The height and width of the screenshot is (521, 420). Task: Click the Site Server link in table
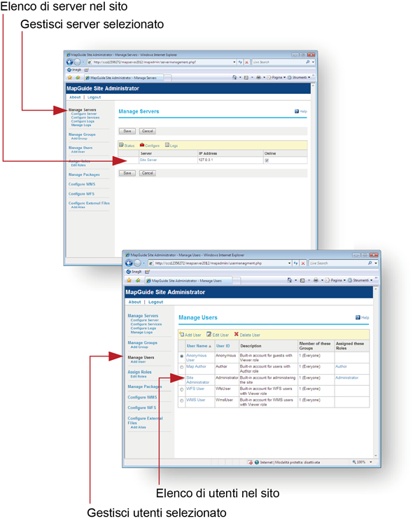pos(148,160)
